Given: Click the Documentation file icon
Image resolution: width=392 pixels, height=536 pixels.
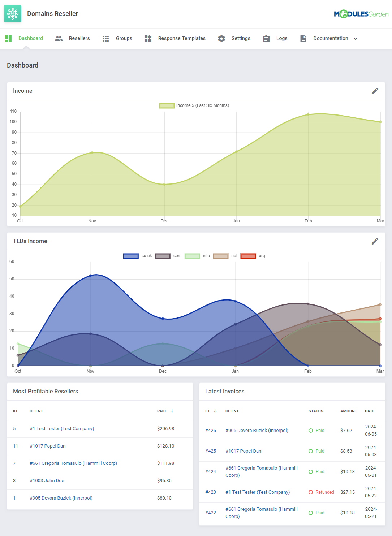Looking at the screenshot, I should 303,39.
